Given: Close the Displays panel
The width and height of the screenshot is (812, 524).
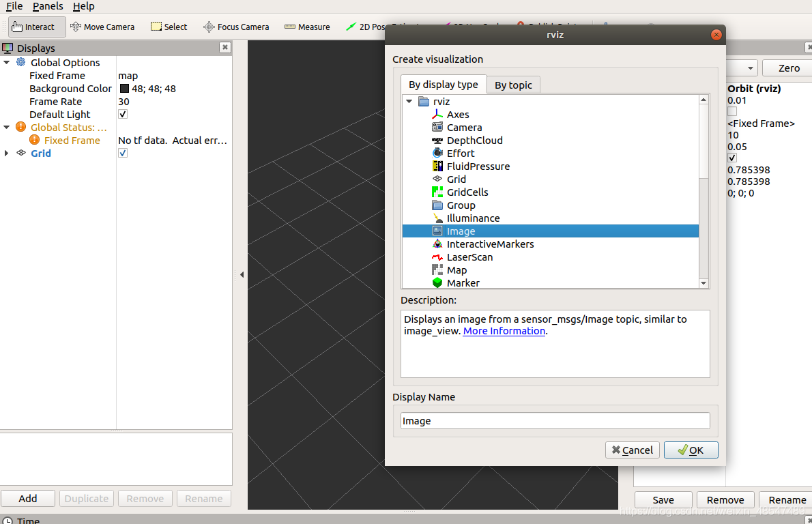Looking at the screenshot, I should click(224, 47).
